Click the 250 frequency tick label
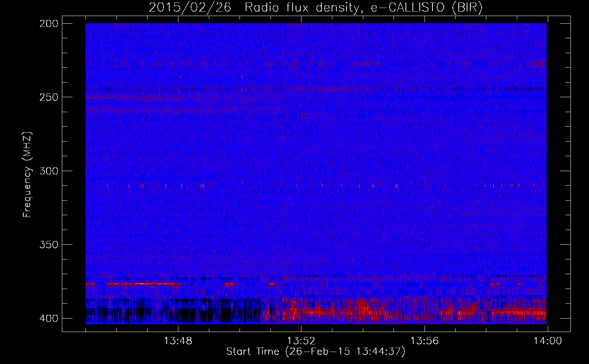 (48, 97)
